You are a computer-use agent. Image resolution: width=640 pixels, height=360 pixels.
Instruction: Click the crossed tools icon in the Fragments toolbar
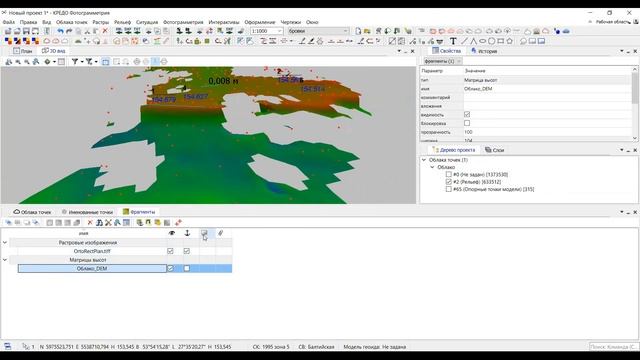point(108,222)
